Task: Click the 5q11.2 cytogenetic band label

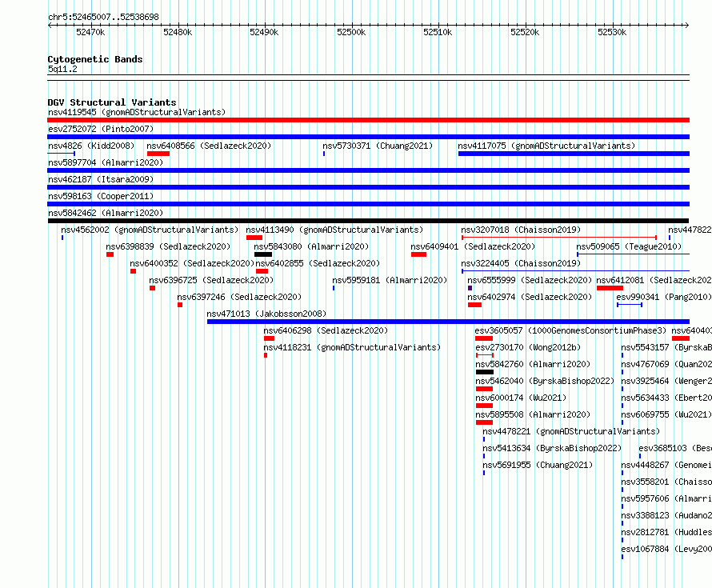Action: pyautogui.click(x=62, y=69)
